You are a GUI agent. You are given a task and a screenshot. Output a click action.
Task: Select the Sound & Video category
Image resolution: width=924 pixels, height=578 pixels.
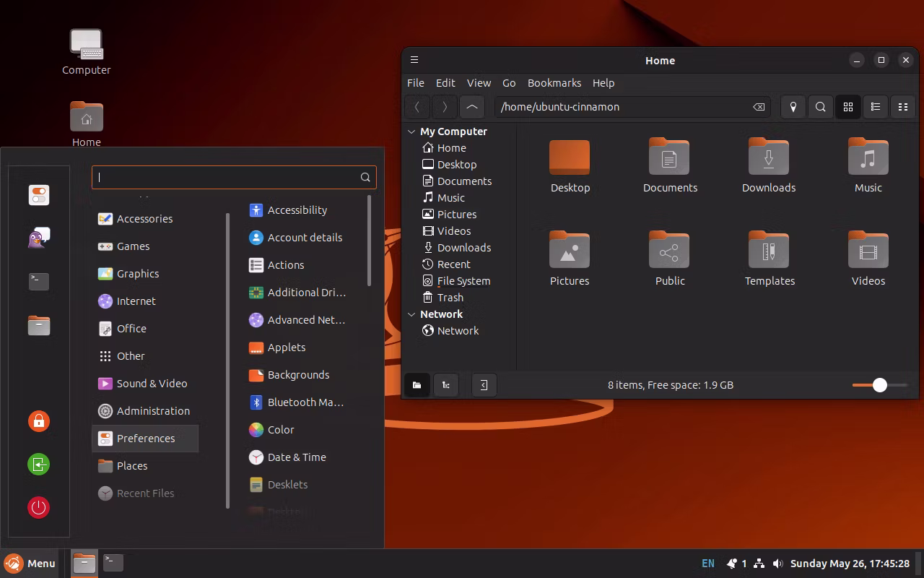[x=145, y=384]
